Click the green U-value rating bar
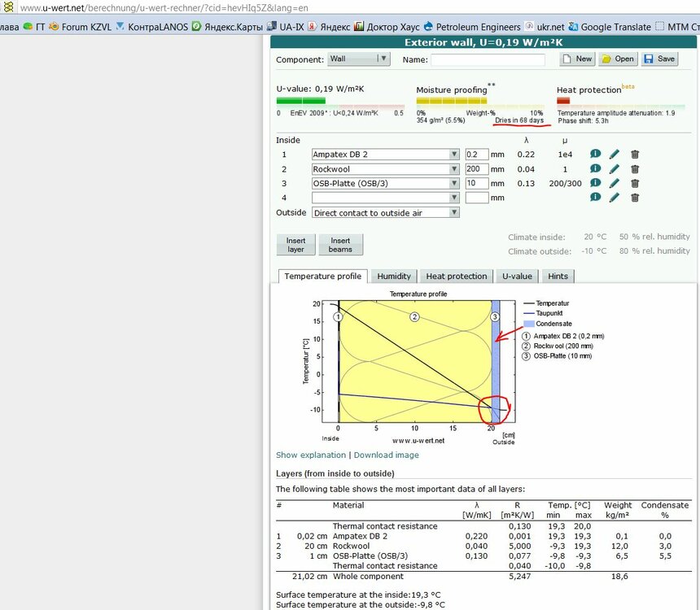Image resolution: width=700 pixels, height=610 pixels. click(301, 100)
